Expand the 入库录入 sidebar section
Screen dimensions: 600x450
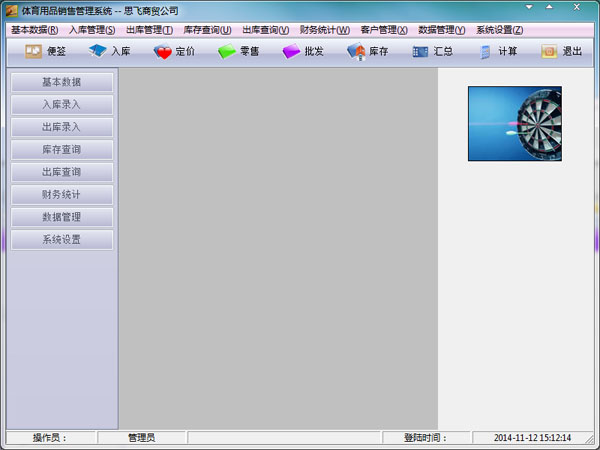tap(62, 104)
